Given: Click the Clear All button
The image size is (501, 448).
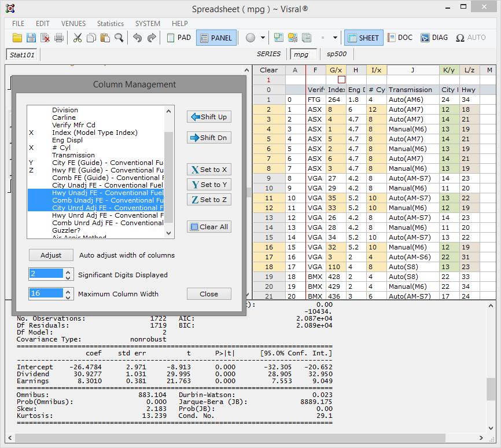Looking at the screenshot, I should (x=209, y=227).
